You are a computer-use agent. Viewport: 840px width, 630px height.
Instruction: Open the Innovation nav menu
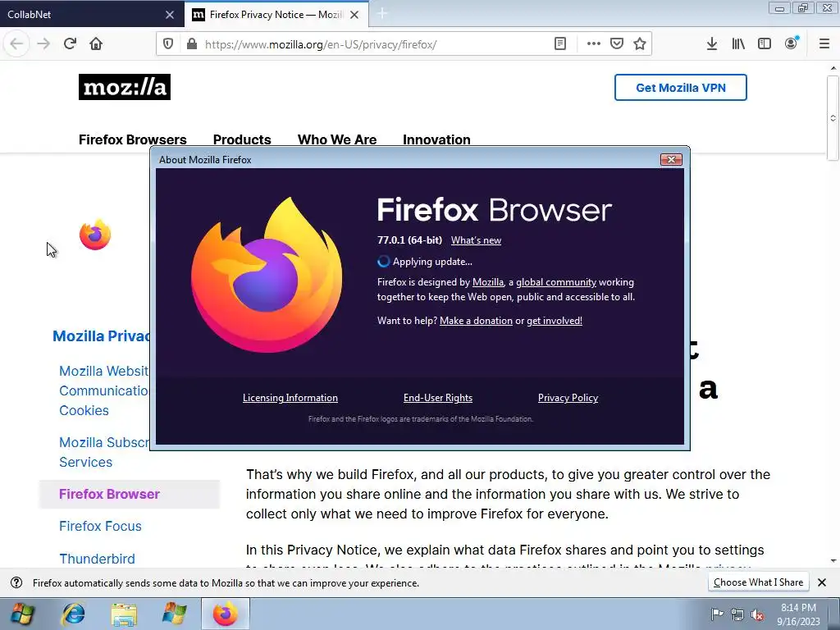point(436,139)
